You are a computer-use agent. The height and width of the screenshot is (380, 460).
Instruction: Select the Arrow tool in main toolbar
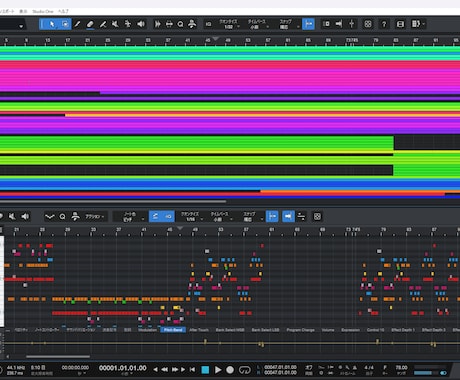[x=52, y=24]
